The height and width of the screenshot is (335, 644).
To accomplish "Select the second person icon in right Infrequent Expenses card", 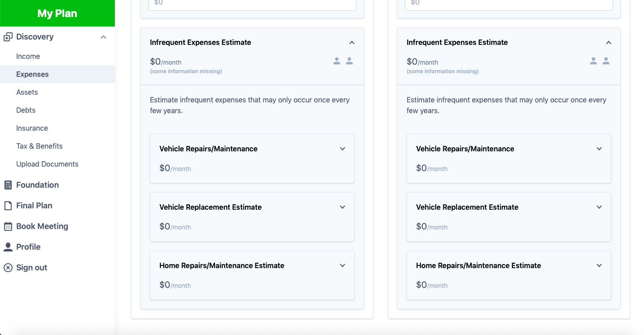I will (606, 60).
